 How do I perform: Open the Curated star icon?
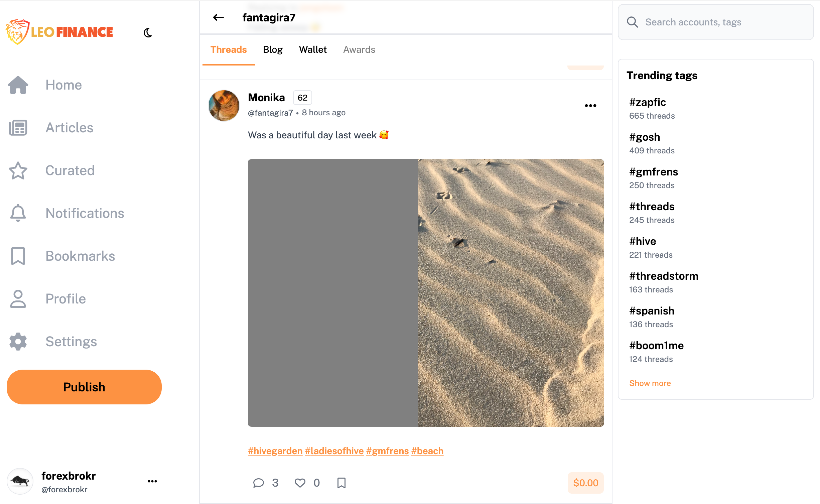click(18, 170)
